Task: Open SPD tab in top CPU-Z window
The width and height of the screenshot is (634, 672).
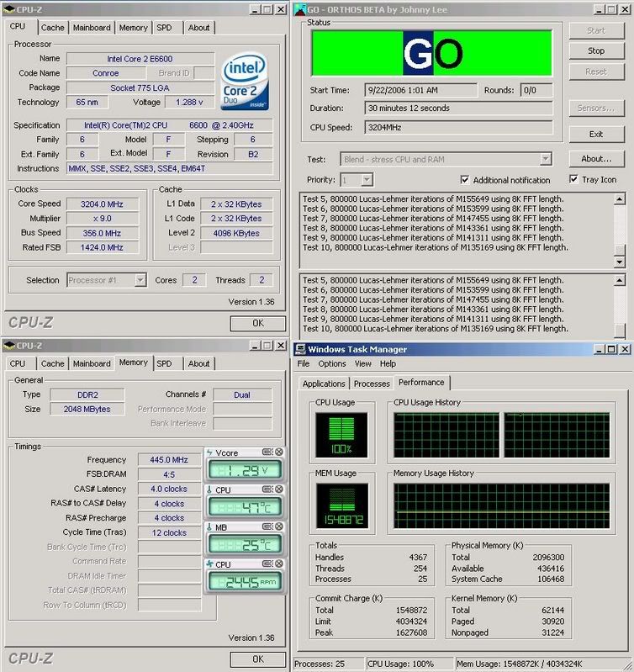Action: (164, 28)
